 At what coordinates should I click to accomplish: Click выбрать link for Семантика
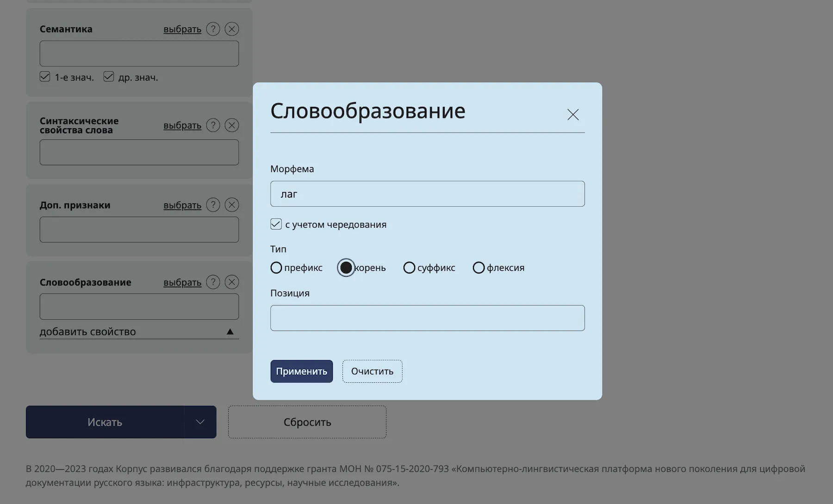click(182, 29)
